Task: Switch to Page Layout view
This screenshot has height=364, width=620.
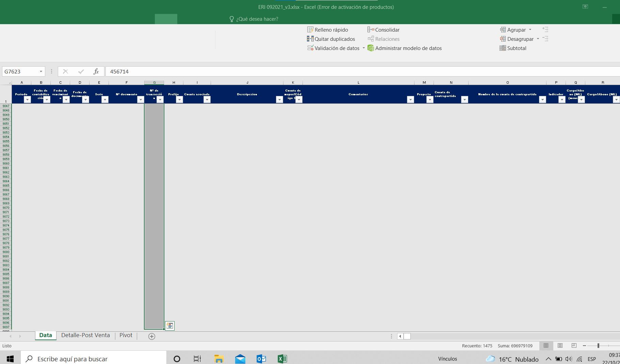Action: [560, 346]
